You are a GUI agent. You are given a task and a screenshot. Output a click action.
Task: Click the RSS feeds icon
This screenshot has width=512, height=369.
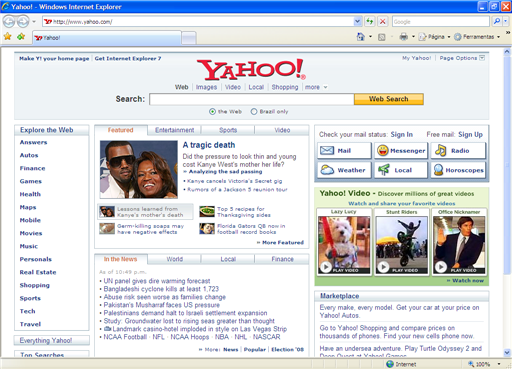pyautogui.click(x=382, y=37)
